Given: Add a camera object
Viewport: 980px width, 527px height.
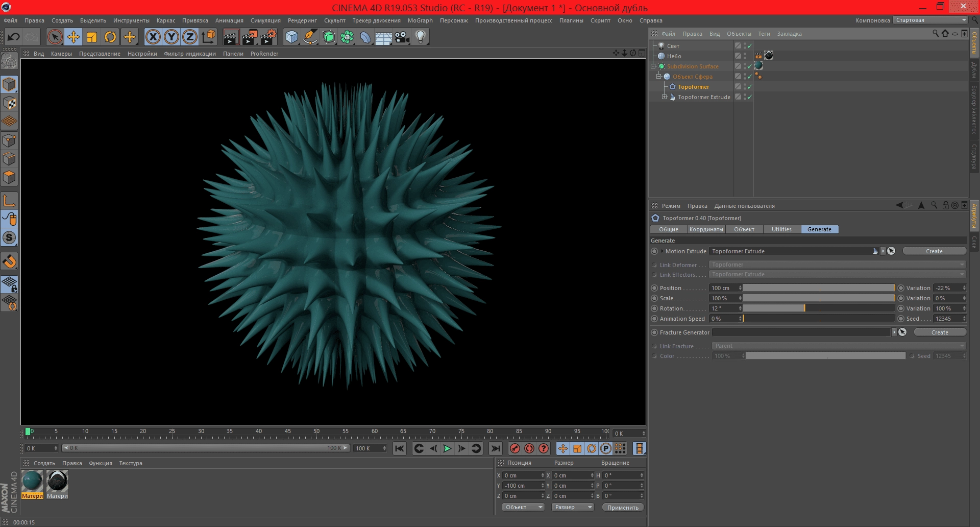Looking at the screenshot, I should (x=402, y=37).
